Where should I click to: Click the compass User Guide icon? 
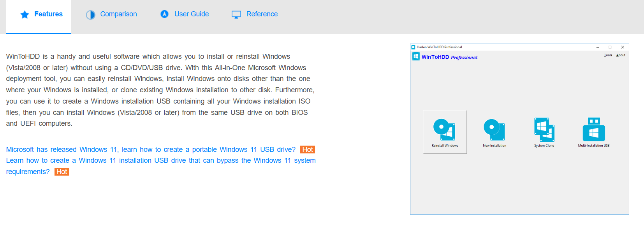pos(165,14)
